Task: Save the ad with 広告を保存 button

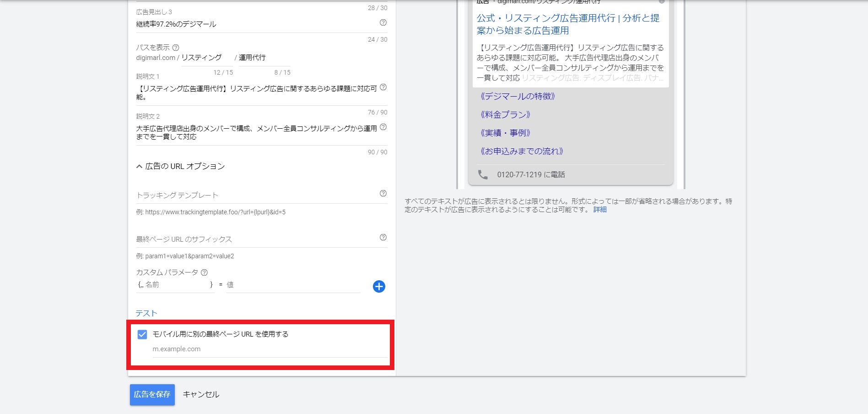Action: click(x=152, y=394)
